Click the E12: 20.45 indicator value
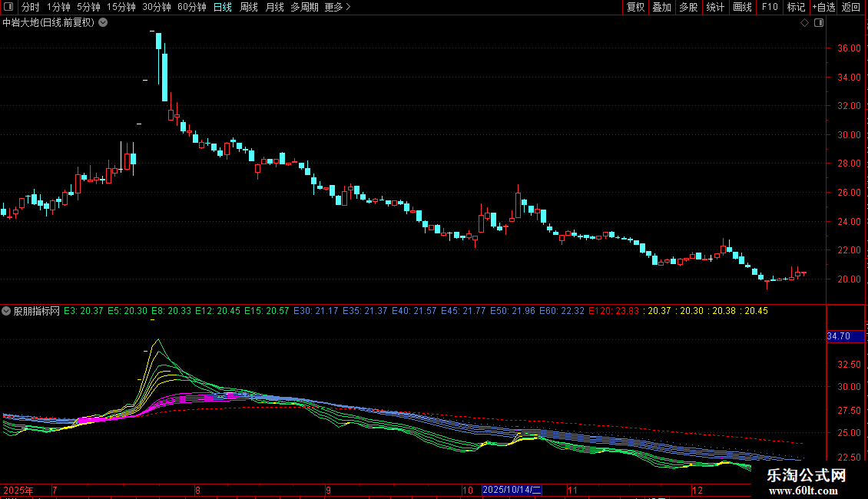Viewport: 868px width, 499px height. 217,311
